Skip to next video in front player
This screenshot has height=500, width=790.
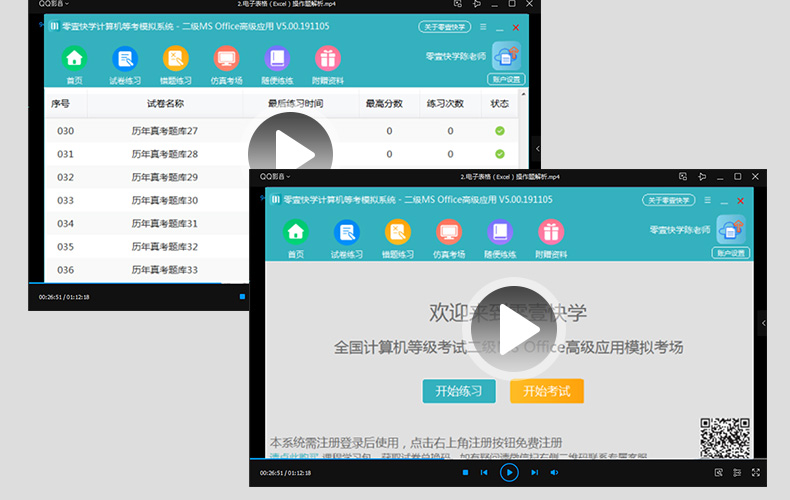point(535,472)
